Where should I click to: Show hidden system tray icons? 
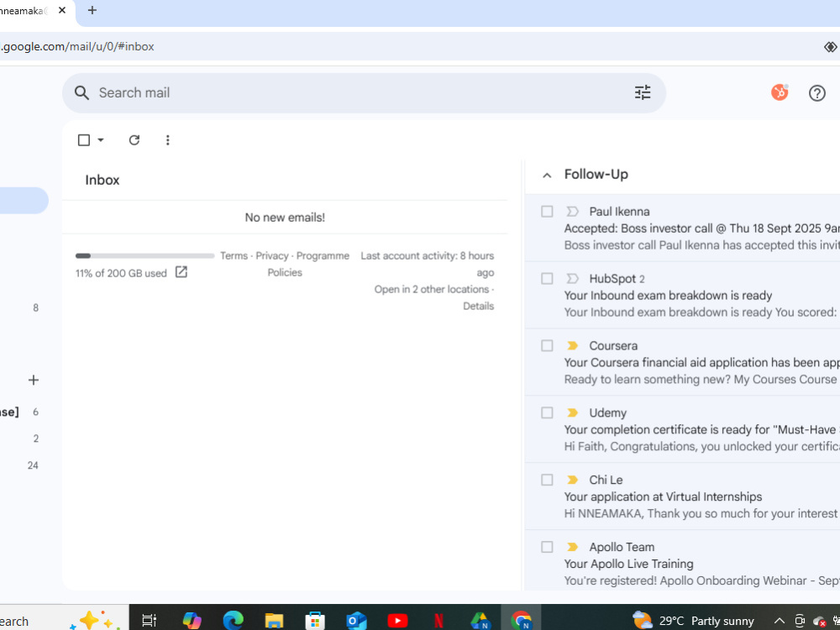[x=779, y=621]
